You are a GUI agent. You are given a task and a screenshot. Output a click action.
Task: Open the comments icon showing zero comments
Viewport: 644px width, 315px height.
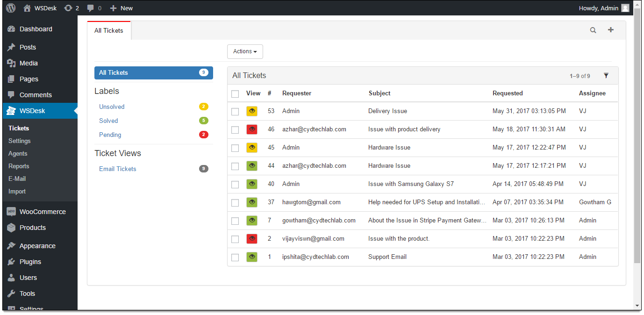[x=92, y=8]
